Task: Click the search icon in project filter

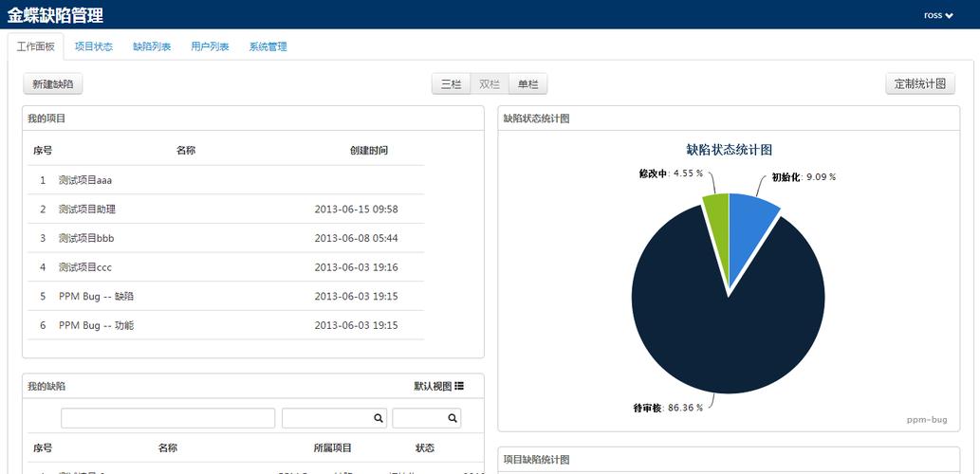Action: pyautogui.click(x=379, y=418)
